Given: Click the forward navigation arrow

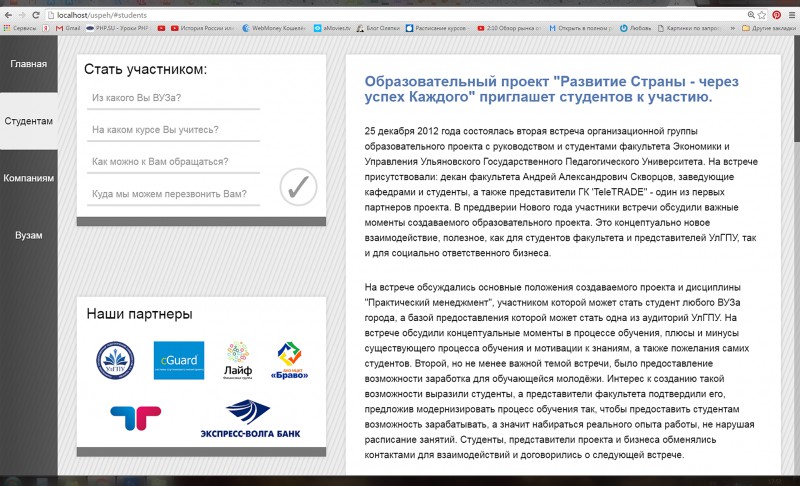Looking at the screenshot, I should click(22, 15).
